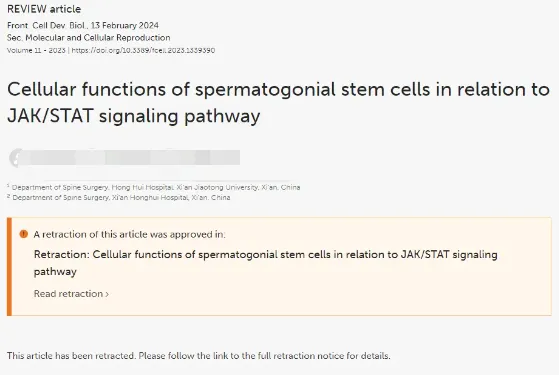Open Sec. Molecular and Cellular Reproduction section
The image size is (559, 375).
click(88, 38)
